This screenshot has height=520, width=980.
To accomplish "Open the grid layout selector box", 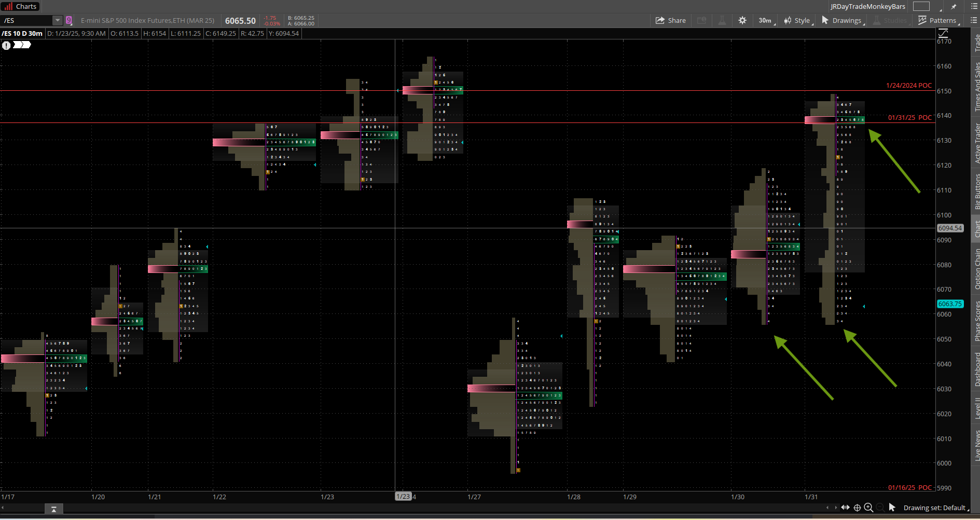I will (921, 6).
